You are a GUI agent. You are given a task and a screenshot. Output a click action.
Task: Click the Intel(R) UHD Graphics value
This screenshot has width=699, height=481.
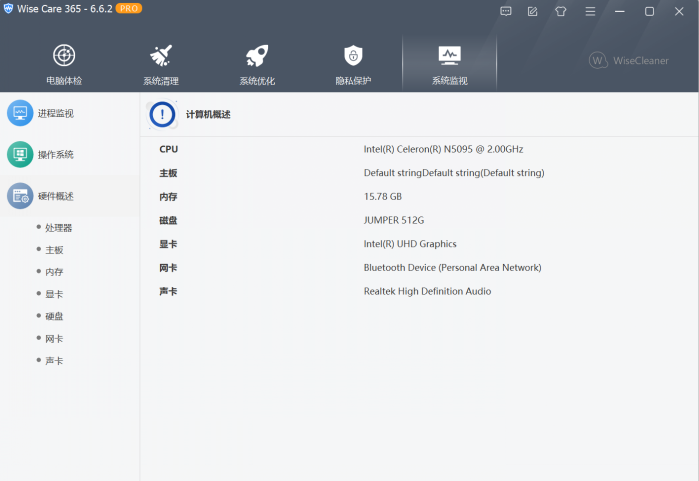click(410, 244)
